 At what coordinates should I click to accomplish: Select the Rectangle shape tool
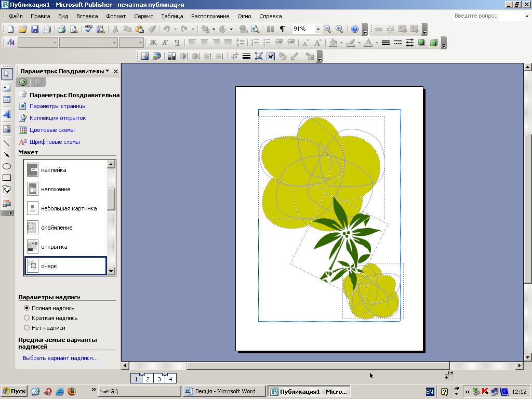[7, 178]
